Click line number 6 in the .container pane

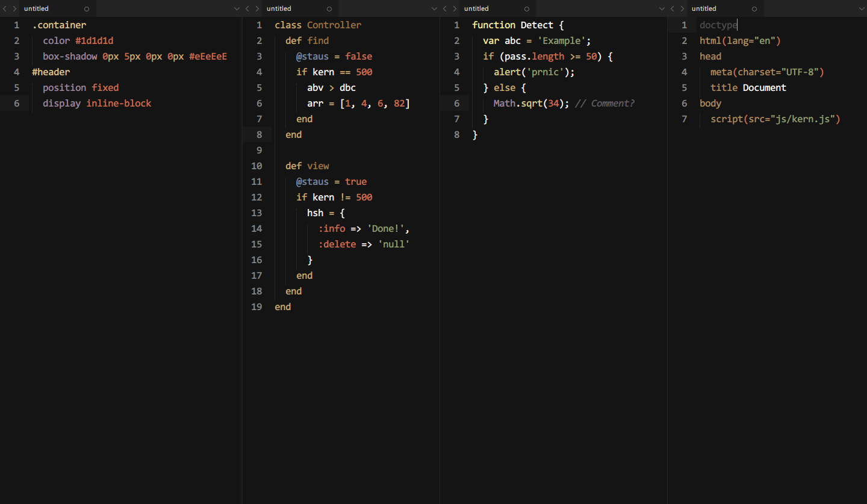pos(17,104)
